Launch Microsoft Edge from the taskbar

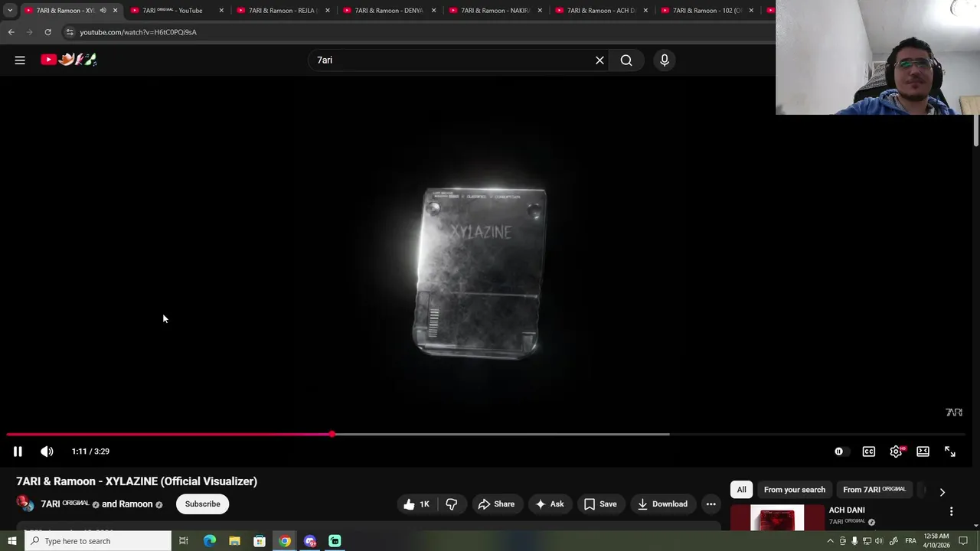pyautogui.click(x=209, y=541)
